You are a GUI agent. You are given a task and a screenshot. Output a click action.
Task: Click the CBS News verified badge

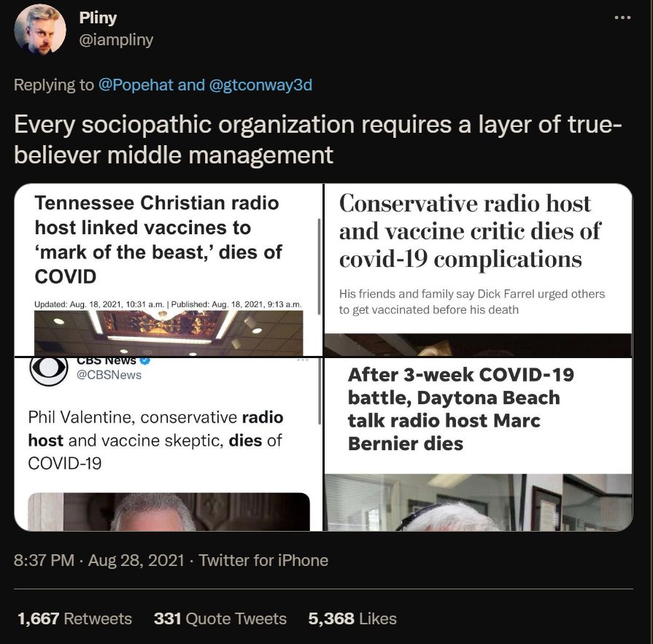[x=144, y=360]
